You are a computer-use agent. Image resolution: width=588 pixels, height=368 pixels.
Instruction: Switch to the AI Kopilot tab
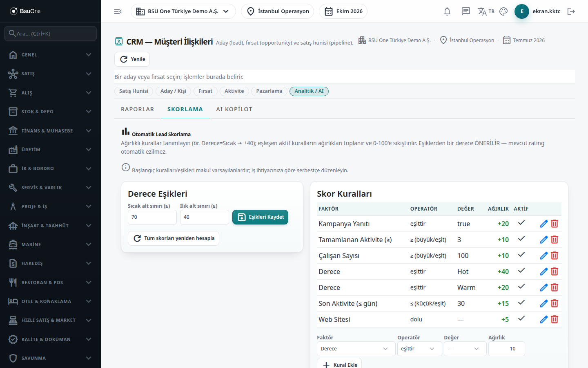point(234,109)
